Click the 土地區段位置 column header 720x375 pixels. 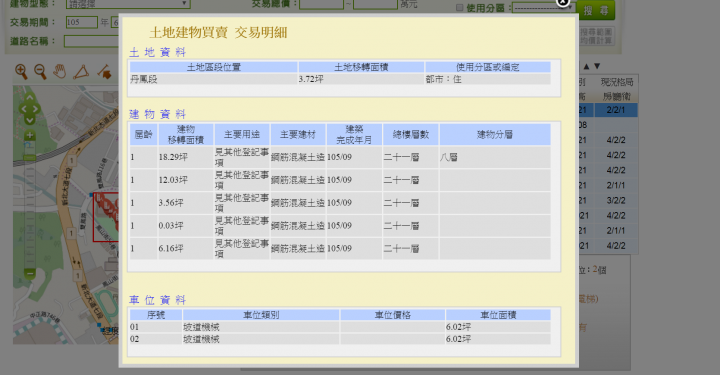tap(214, 67)
